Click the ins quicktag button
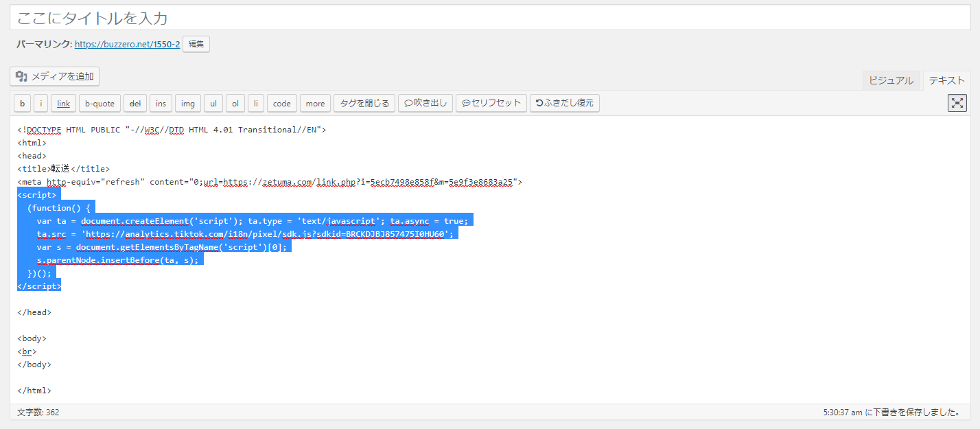Viewport: 980px width, 429px height. pyautogui.click(x=161, y=104)
